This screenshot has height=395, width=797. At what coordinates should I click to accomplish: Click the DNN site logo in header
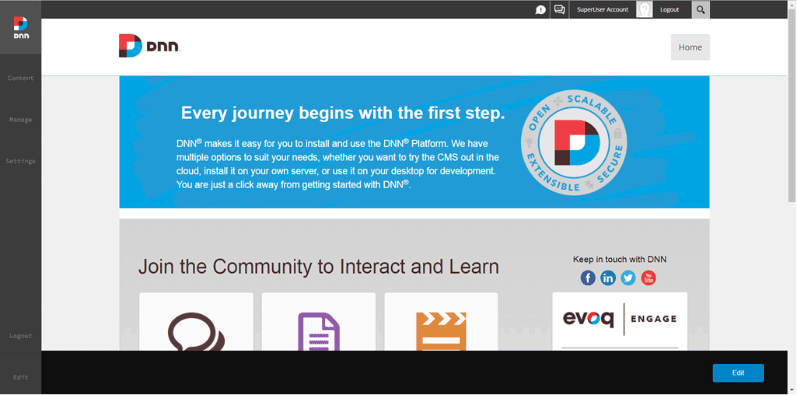click(149, 46)
